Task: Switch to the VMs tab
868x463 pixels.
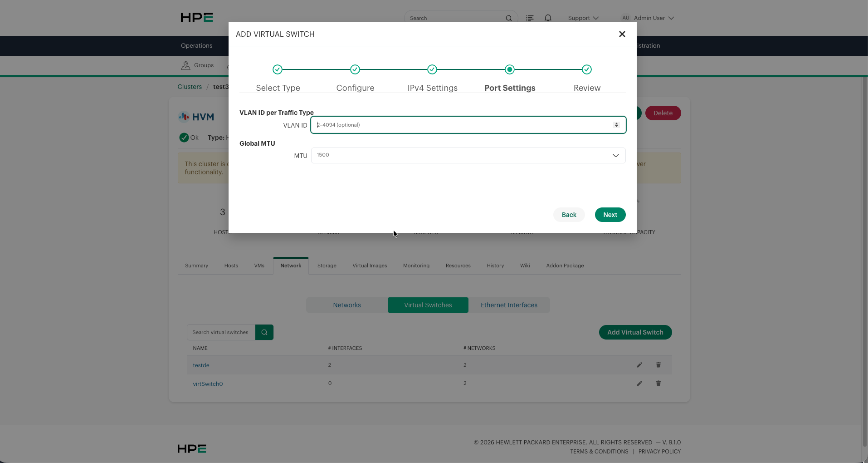Action: pyautogui.click(x=259, y=266)
